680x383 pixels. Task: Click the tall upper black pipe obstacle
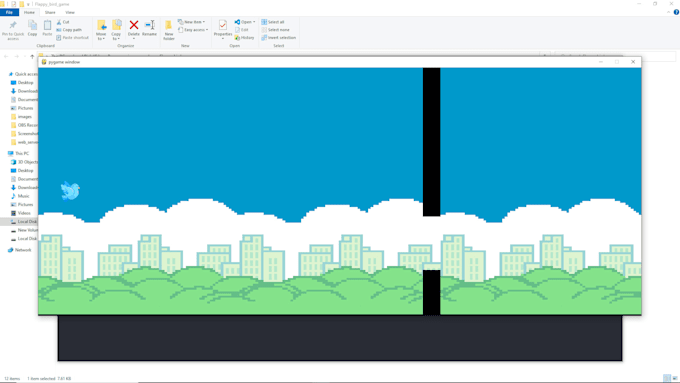pyautogui.click(x=432, y=142)
